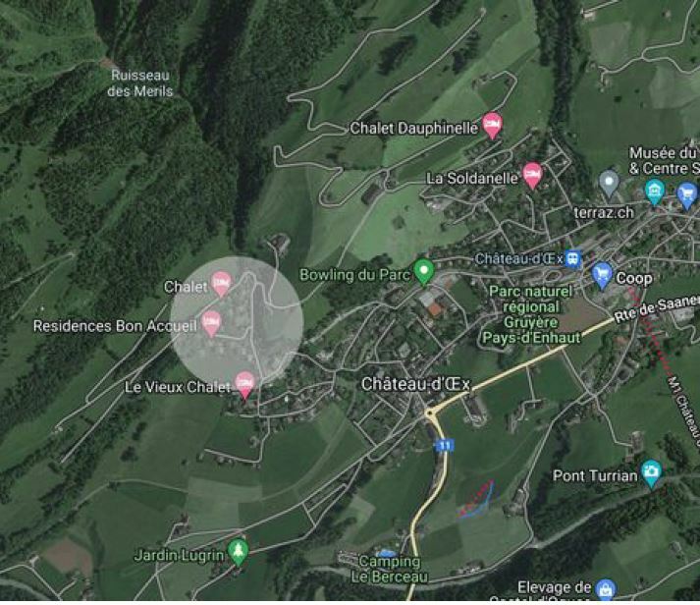Click the Chalet Dauphinelle lodging pin
The height and width of the screenshot is (605, 700).
492,125
